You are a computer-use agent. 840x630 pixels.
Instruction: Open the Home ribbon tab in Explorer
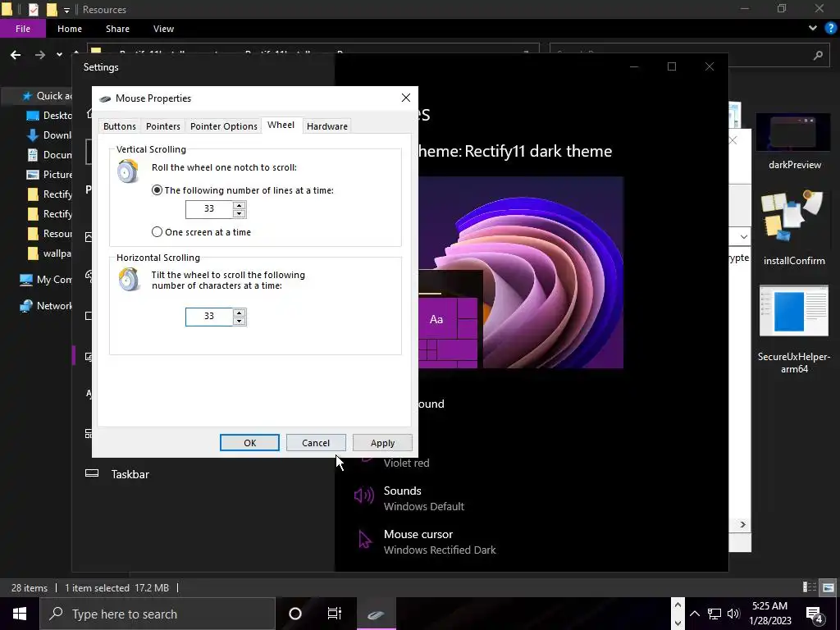(70, 29)
